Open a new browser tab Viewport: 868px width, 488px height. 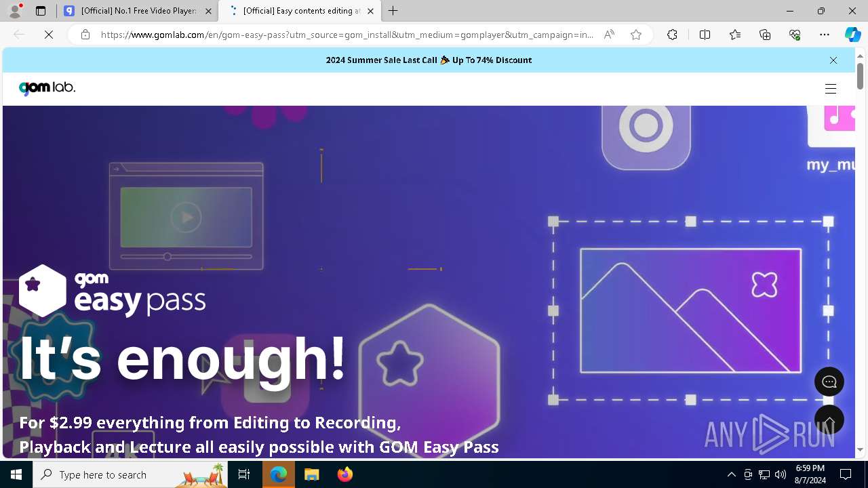393,11
